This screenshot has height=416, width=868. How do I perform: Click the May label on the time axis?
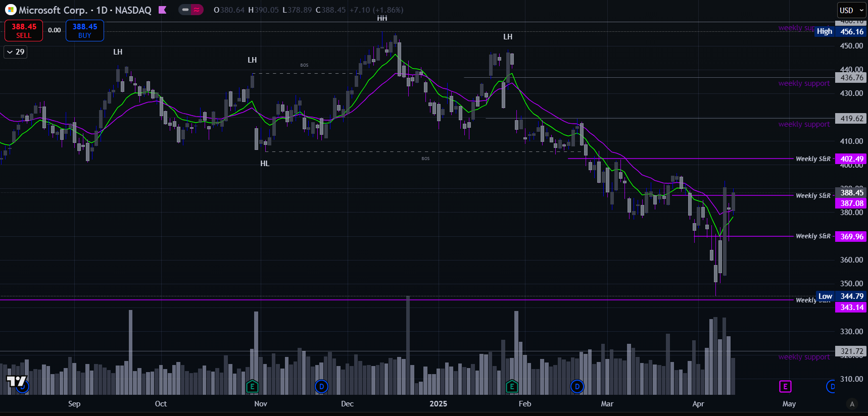coord(789,404)
